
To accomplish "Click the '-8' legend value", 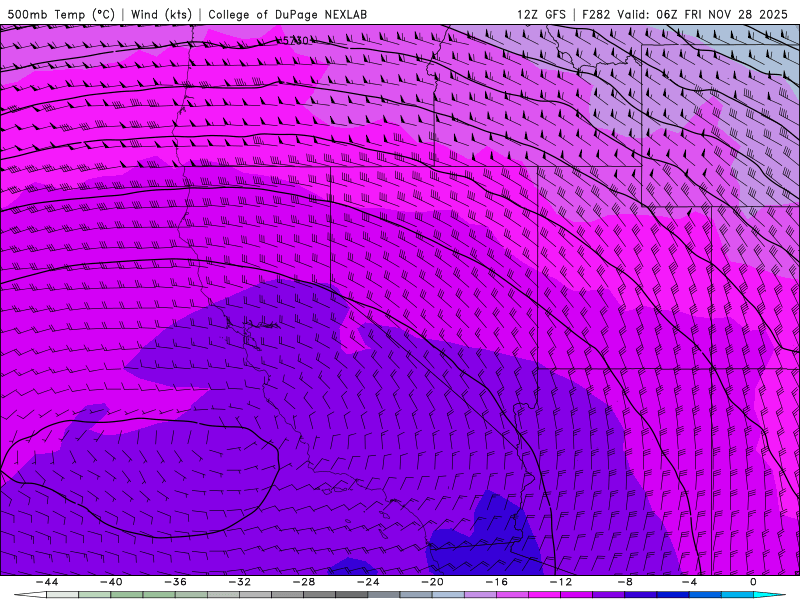I will pos(625,582).
